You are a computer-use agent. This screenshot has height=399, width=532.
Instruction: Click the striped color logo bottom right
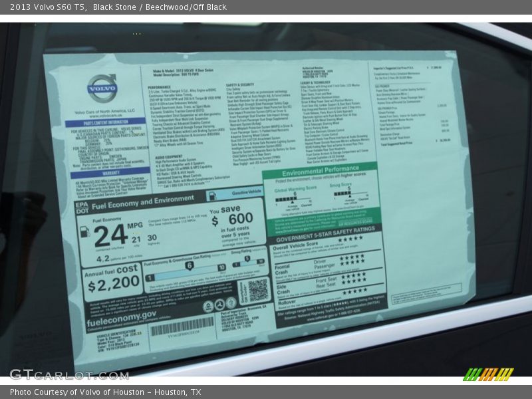click(488, 374)
